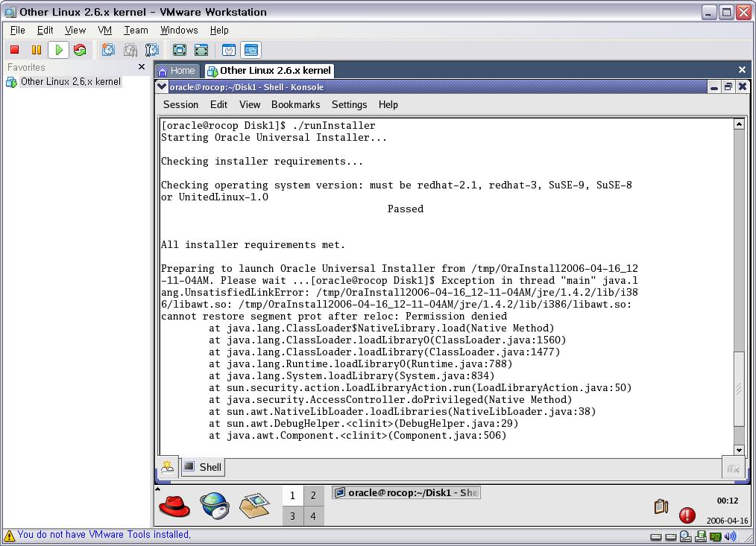Click the oracle@rocop taskbar entry
Screen dimensions: 756x546
[x=406, y=492]
